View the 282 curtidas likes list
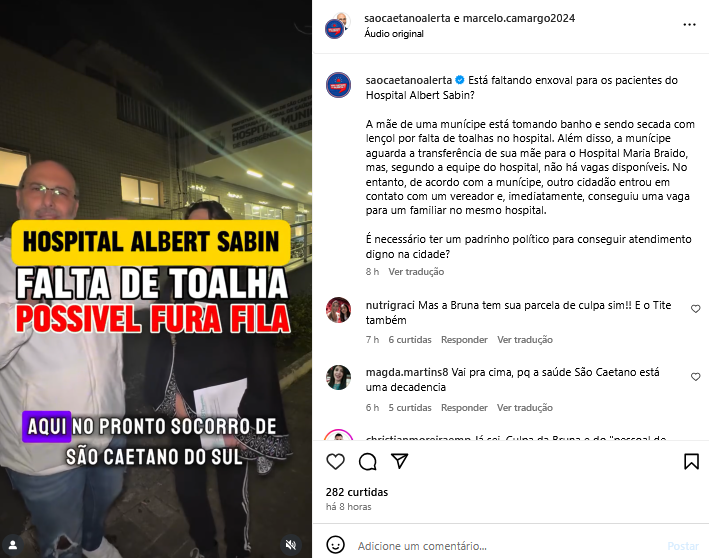709x558 pixels. (357, 492)
